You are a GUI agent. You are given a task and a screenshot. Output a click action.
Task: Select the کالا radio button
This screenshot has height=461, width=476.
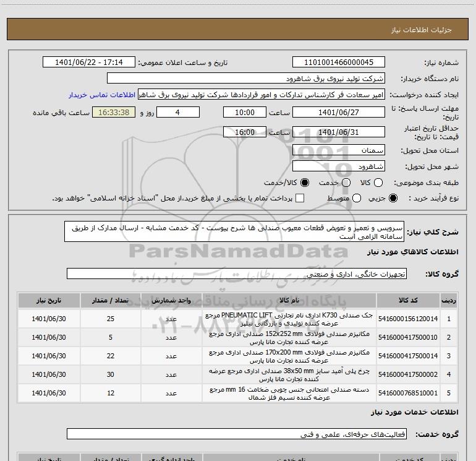378,183
